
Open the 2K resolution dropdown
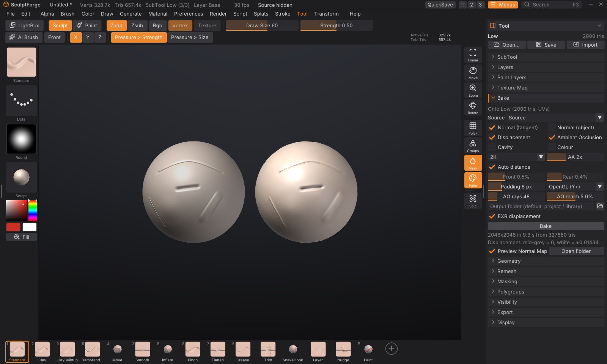pyautogui.click(x=516, y=157)
